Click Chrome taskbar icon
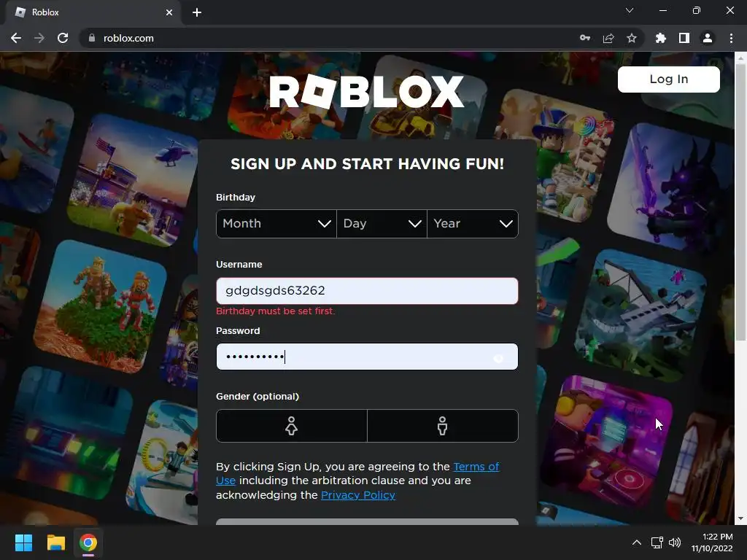This screenshot has width=747, height=560. point(88,542)
